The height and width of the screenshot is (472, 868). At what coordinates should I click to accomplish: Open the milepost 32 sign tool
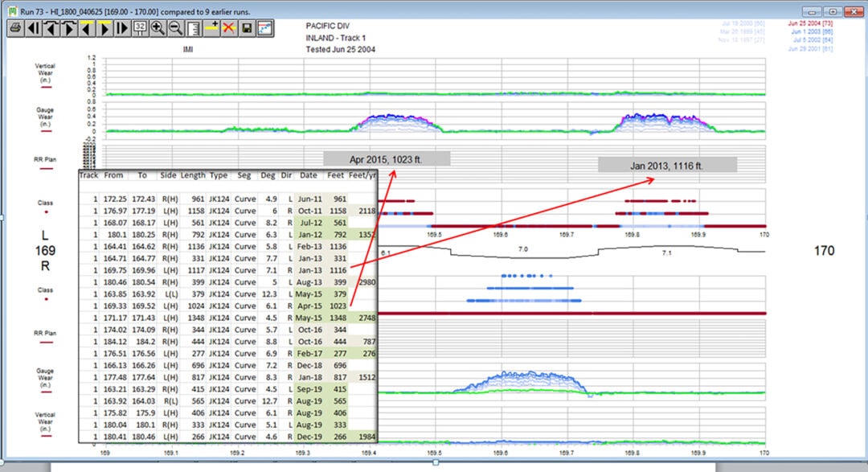pyautogui.click(x=140, y=27)
